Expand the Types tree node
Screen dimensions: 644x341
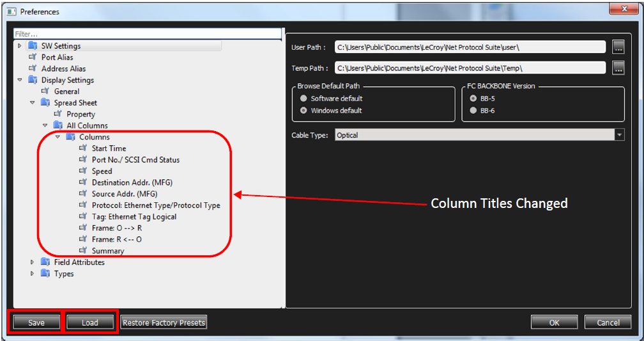[33, 273]
